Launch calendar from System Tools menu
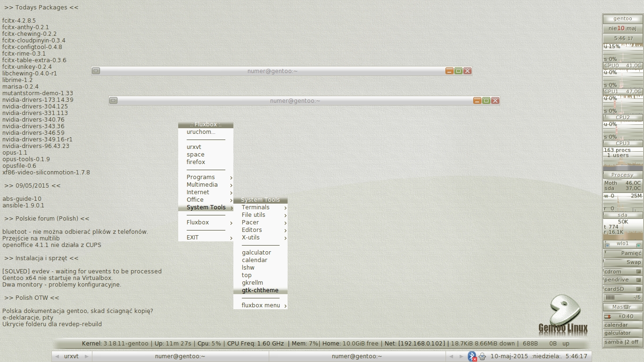 coord(260,260)
